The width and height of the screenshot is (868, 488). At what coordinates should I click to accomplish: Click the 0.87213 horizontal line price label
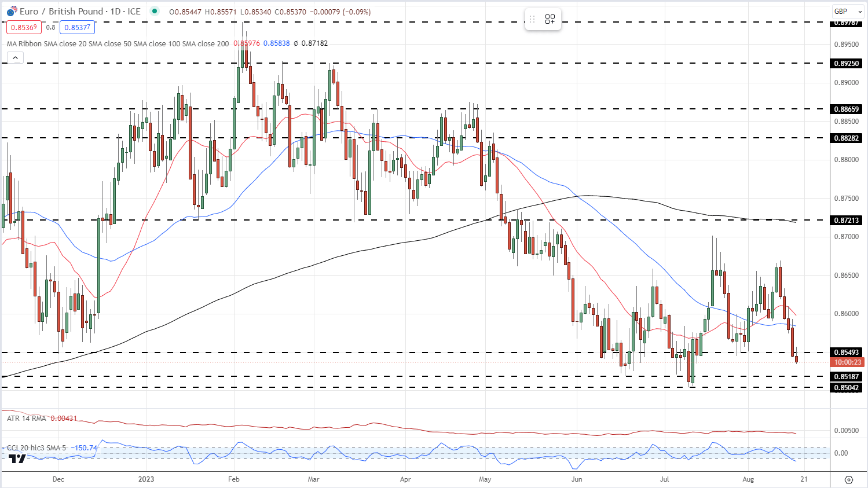(x=847, y=221)
